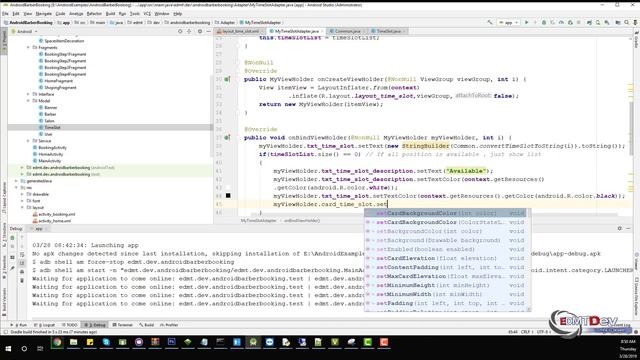
Task: Collapse the Fragments package
Action: pos(28,48)
